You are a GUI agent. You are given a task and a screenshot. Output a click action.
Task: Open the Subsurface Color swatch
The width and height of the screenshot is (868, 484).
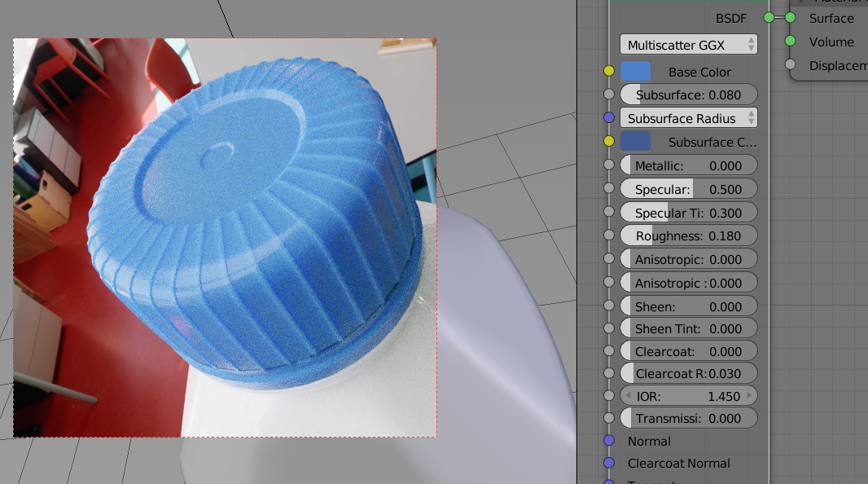click(635, 142)
